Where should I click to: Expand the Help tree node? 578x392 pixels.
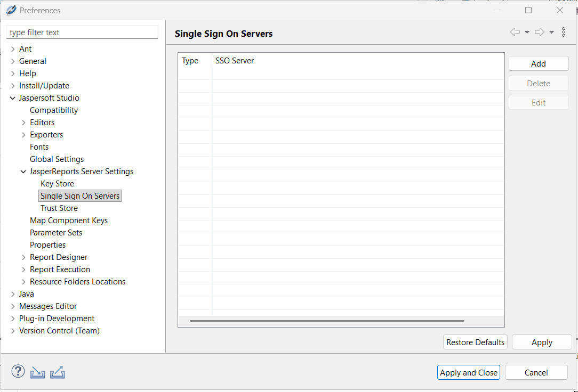click(13, 73)
